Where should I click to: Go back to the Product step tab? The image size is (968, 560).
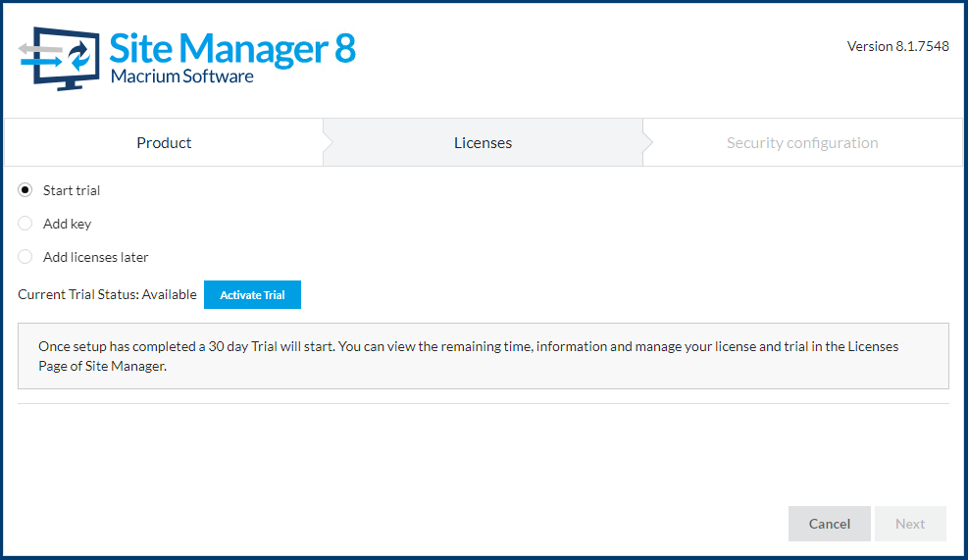(x=164, y=142)
